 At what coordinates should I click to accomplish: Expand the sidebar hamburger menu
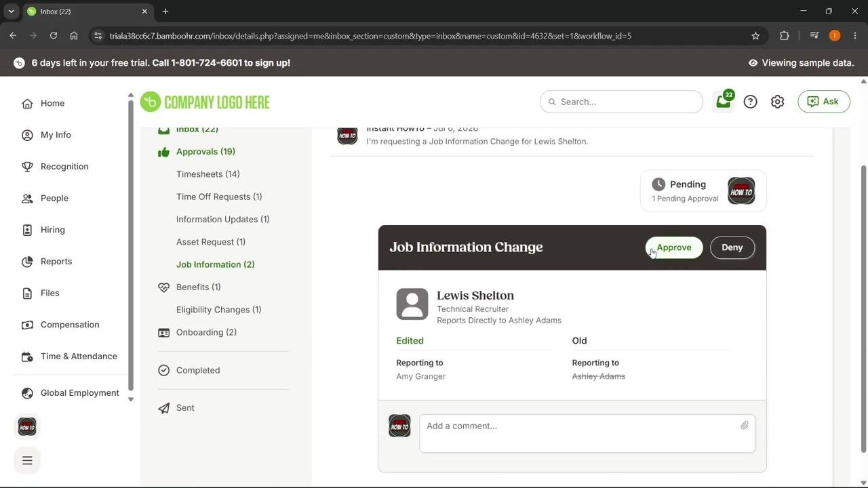click(27, 461)
